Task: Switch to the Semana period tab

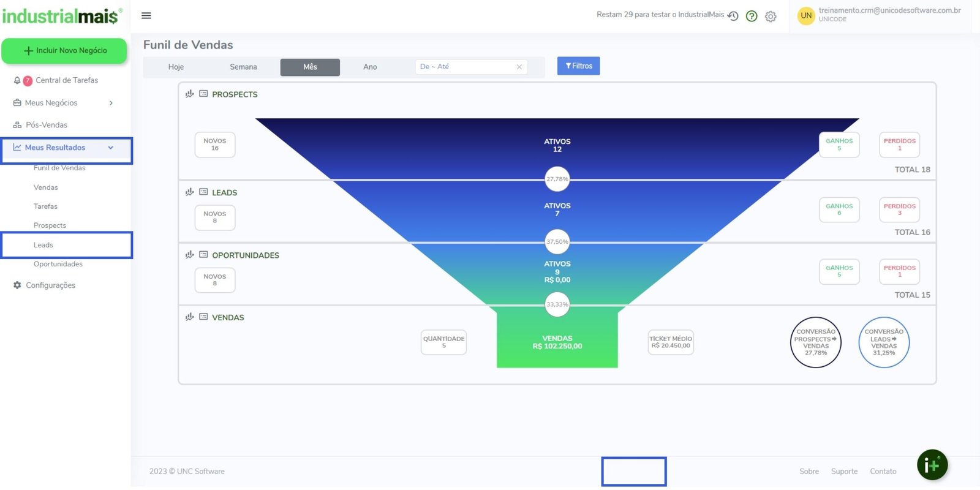Action: pyautogui.click(x=243, y=67)
